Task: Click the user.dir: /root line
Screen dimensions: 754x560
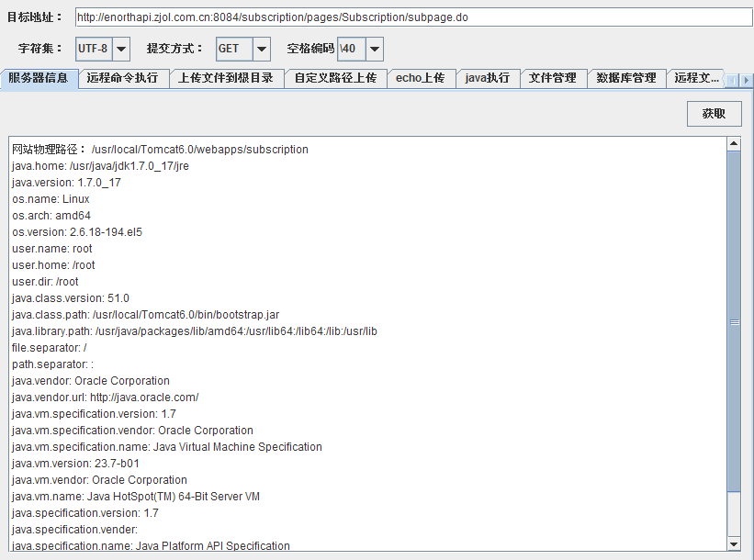Action: pyautogui.click(x=45, y=282)
